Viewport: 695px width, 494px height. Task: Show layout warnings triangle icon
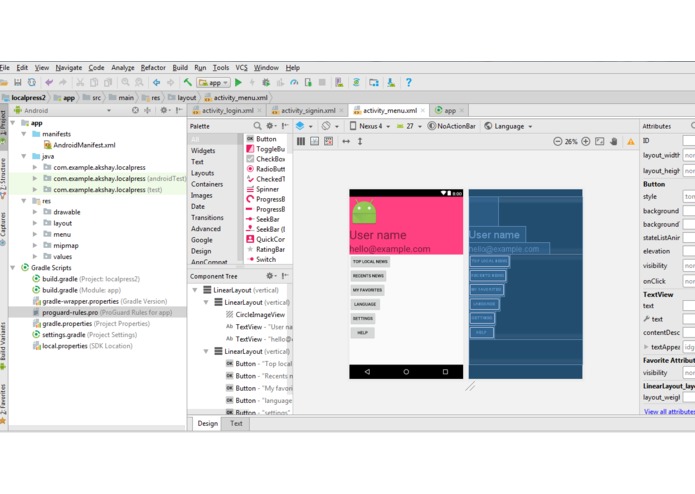click(x=630, y=142)
